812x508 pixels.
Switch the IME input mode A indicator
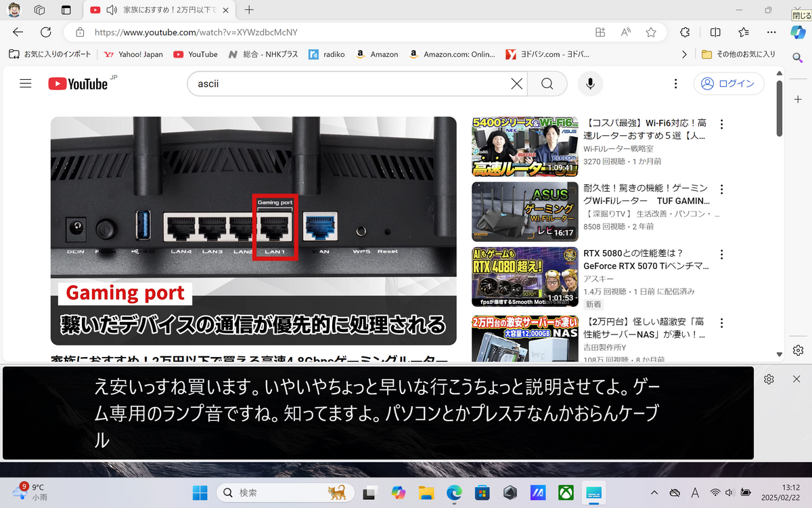point(695,492)
